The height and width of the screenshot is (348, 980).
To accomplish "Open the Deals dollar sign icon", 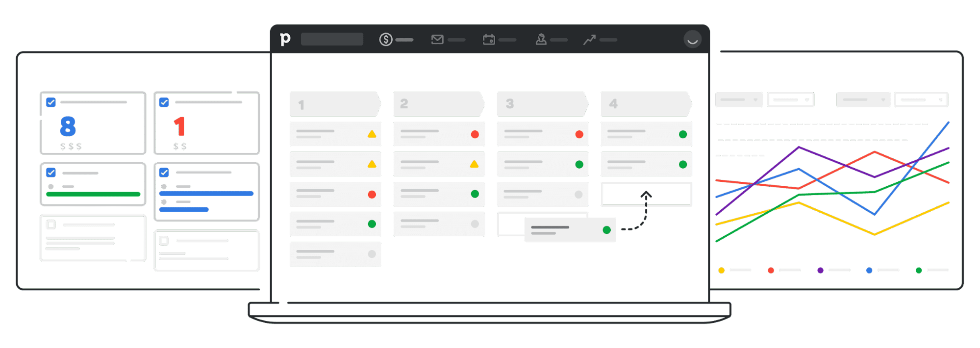I will pyautogui.click(x=386, y=39).
